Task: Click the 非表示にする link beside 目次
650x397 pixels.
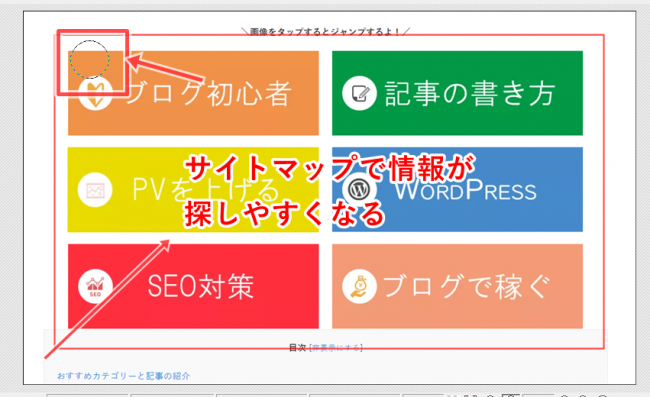Action: coord(337,348)
